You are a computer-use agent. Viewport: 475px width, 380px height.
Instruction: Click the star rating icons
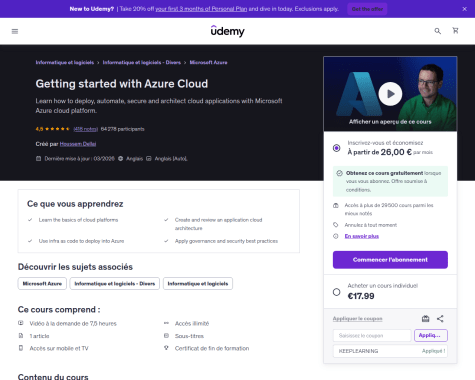pos(57,129)
